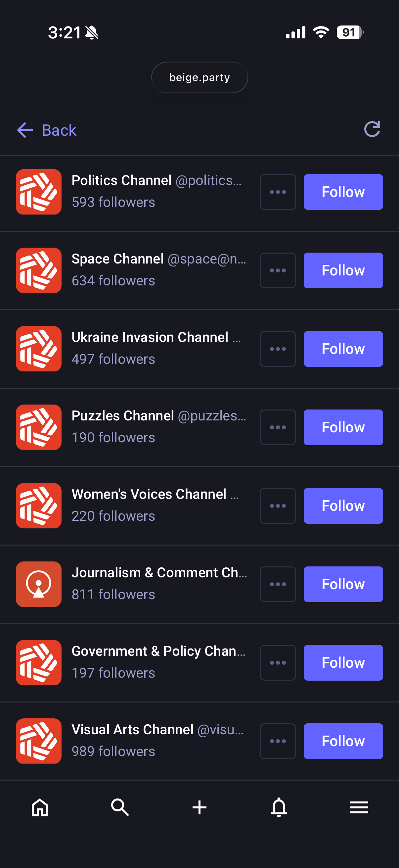Open the Puzzles Channel profile name
Viewport: 399px width, 868px height.
click(x=123, y=416)
